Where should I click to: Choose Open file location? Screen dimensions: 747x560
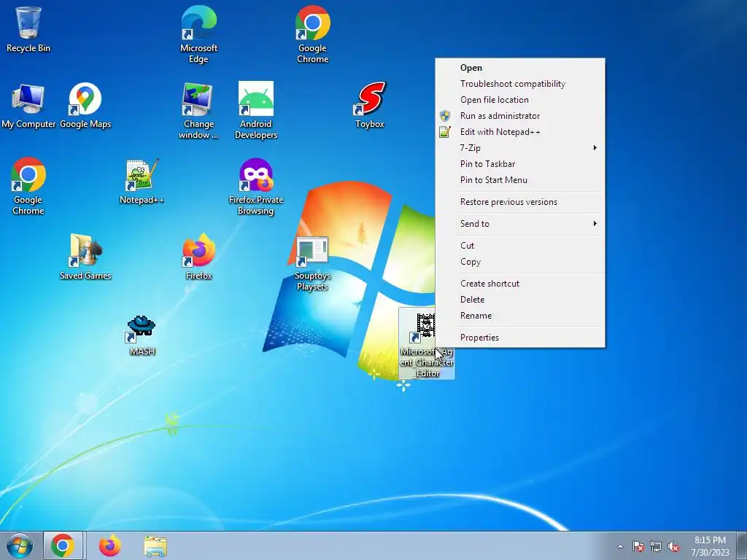(x=520, y=99)
